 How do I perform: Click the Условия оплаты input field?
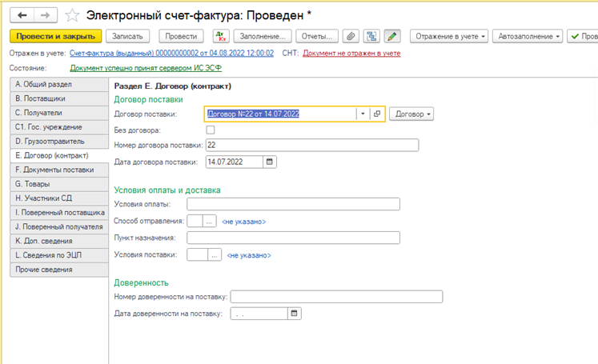[x=293, y=205]
